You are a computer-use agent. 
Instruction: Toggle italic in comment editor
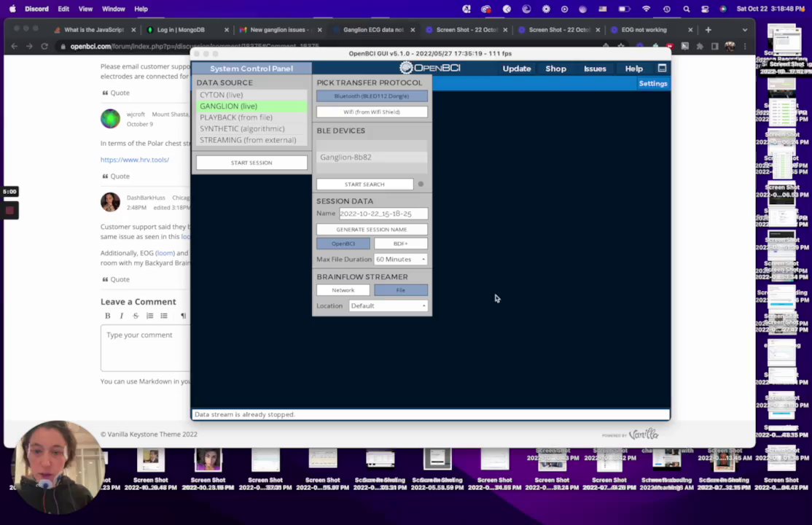point(122,316)
